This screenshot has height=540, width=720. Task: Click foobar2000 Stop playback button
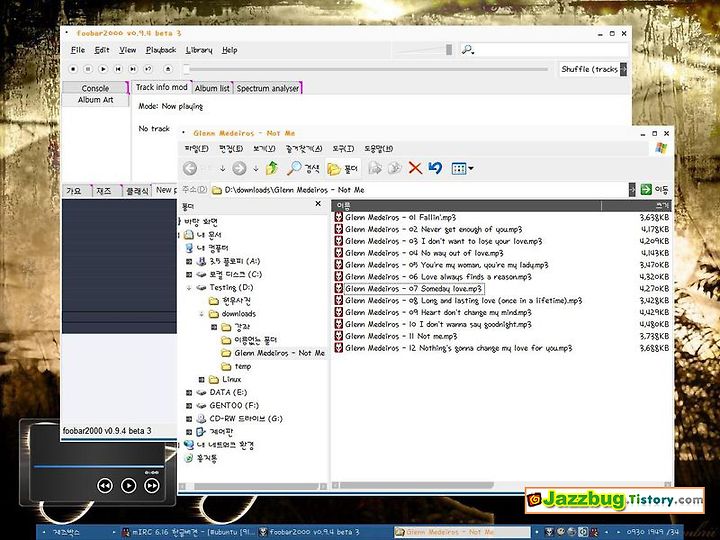click(x=73, y=69)
